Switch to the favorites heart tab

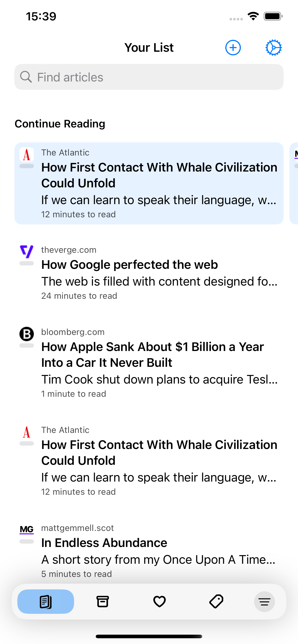click(x=159, y=602)
